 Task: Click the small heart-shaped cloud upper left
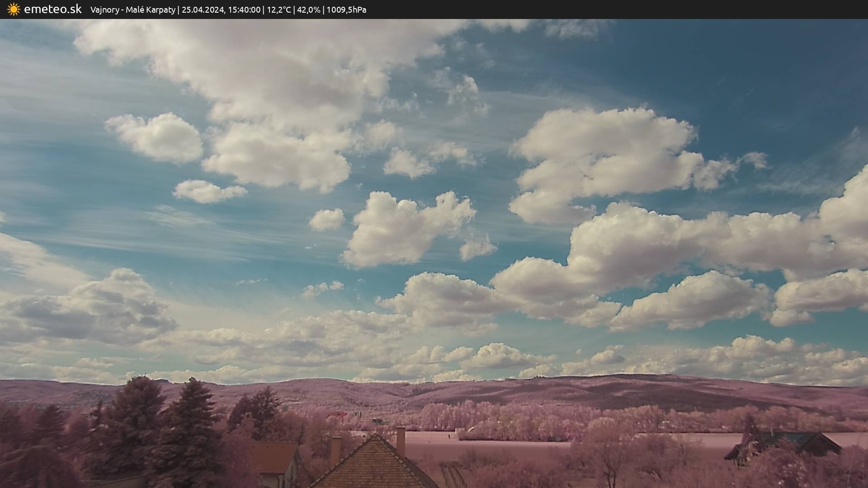point(156,137)
